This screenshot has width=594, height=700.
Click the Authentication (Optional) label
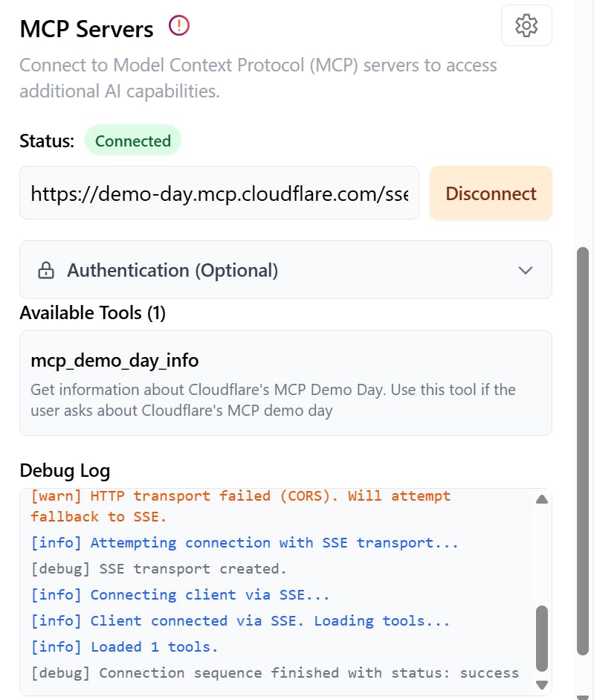coord(172,270)
